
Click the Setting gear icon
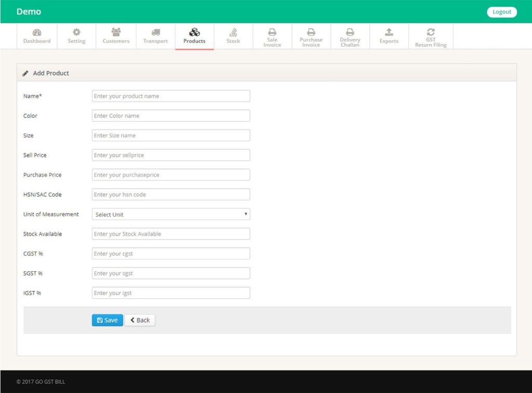pyautogui.click(x=76, y=32)
